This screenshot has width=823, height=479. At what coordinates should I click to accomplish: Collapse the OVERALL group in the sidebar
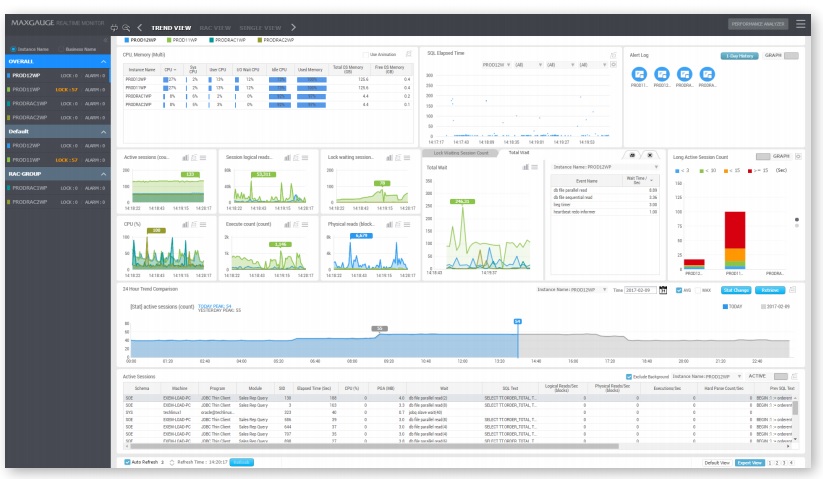pyautogui.click(x=102, y=61)
